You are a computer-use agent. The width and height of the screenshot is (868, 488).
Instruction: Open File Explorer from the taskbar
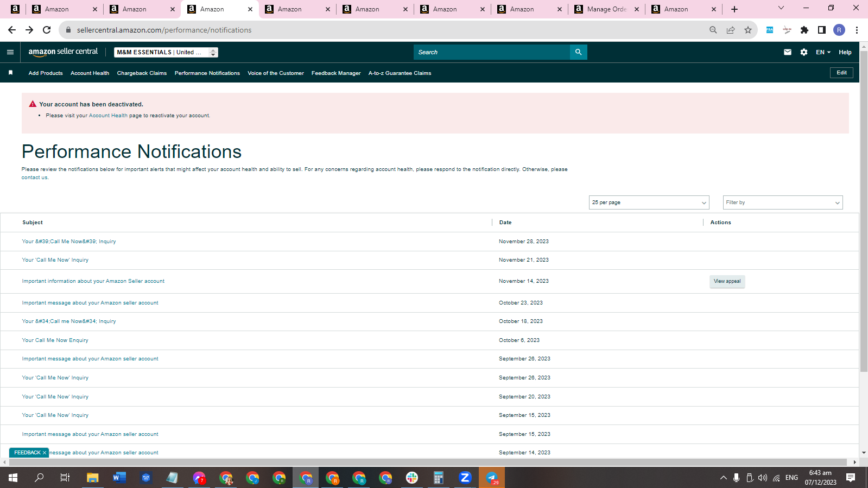[93, 478]
